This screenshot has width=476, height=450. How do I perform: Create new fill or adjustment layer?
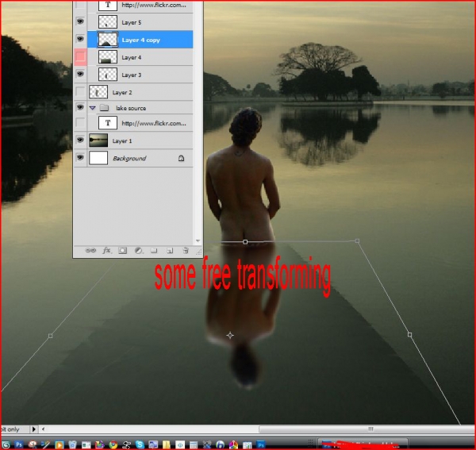click(138, 251)
